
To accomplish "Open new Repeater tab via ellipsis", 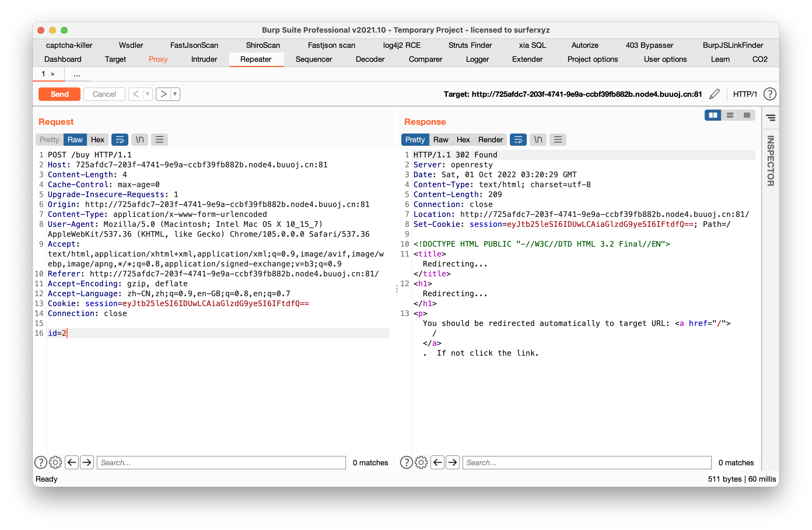I will (x=77, y=74).
